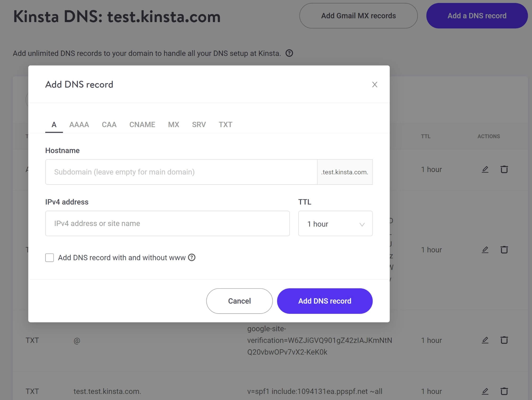
Task: Delete the google-site-verification TXT record
Action: 504,340
